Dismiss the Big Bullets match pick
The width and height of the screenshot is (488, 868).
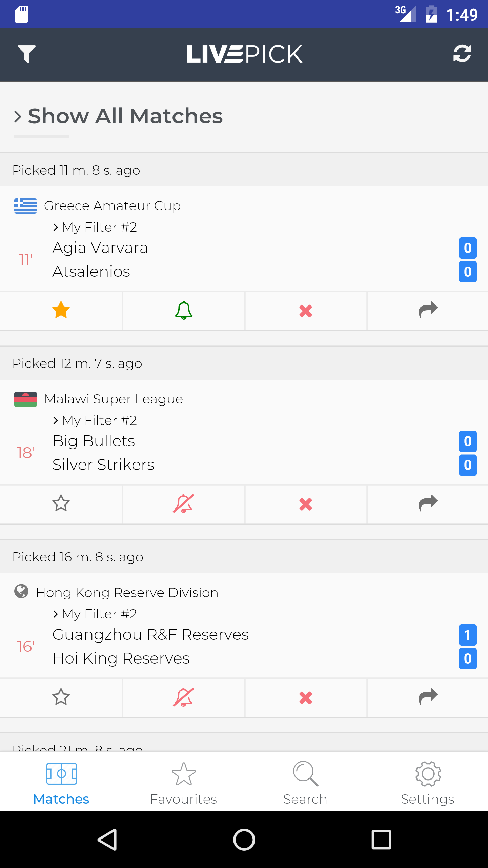306,504
